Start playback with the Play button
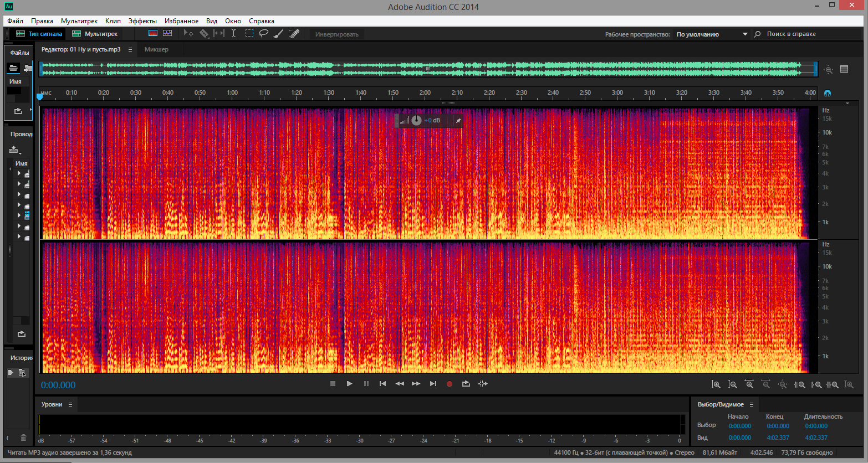The height and width of the screenshot is (463, 868). (x=349, y=384)
